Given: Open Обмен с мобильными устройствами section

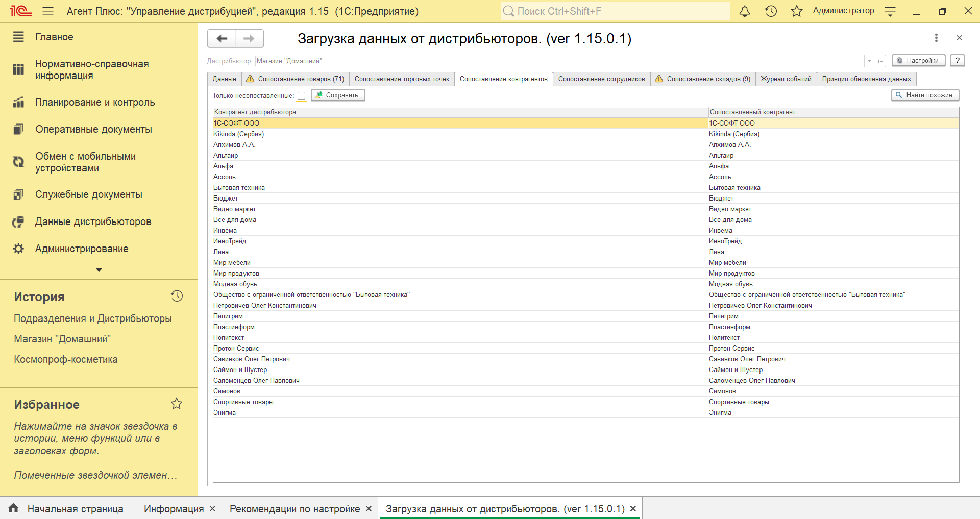Looking at the screenshot, I should (85, 162).
